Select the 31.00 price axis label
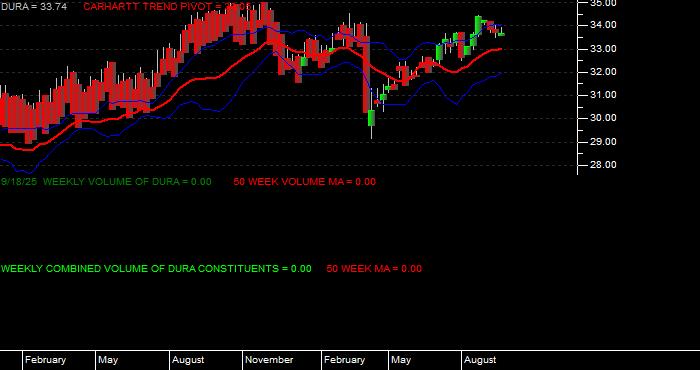This screenshot has height=370, width=700. pyautogui.click(x=603, y=95)
